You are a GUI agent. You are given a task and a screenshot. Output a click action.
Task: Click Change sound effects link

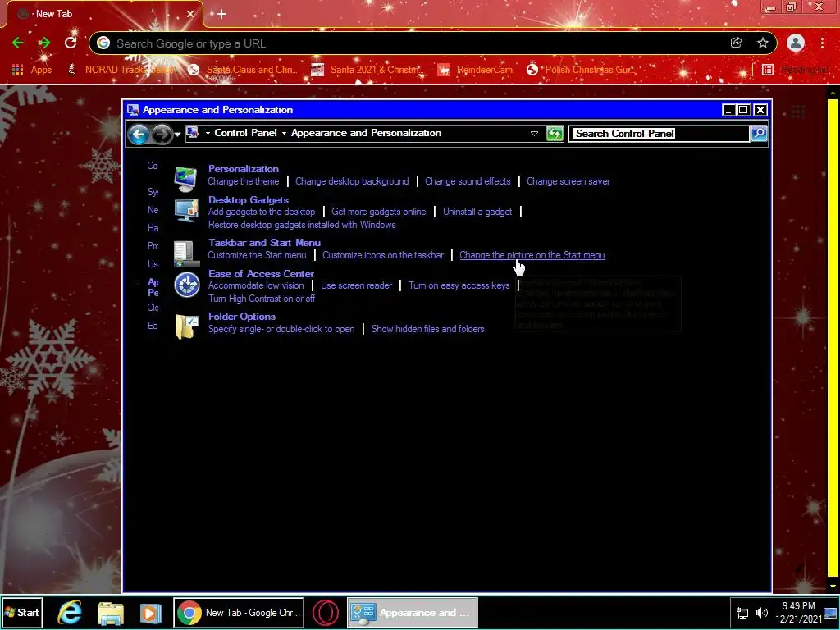(468, 181)
